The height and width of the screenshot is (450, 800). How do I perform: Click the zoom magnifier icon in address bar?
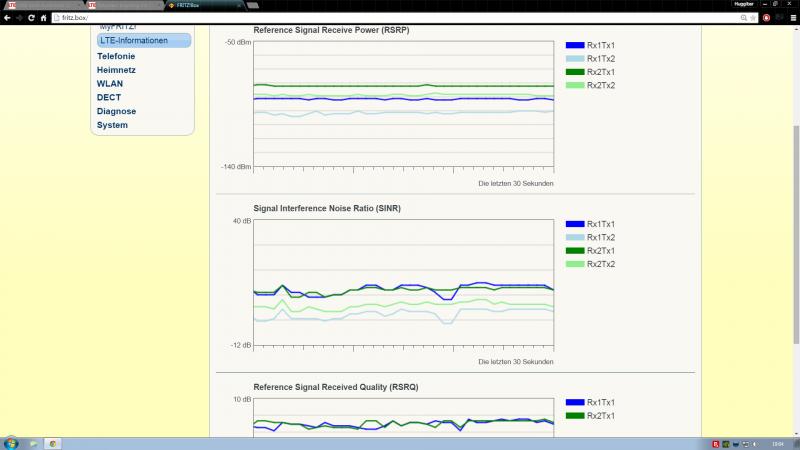(x=744, y=18)
